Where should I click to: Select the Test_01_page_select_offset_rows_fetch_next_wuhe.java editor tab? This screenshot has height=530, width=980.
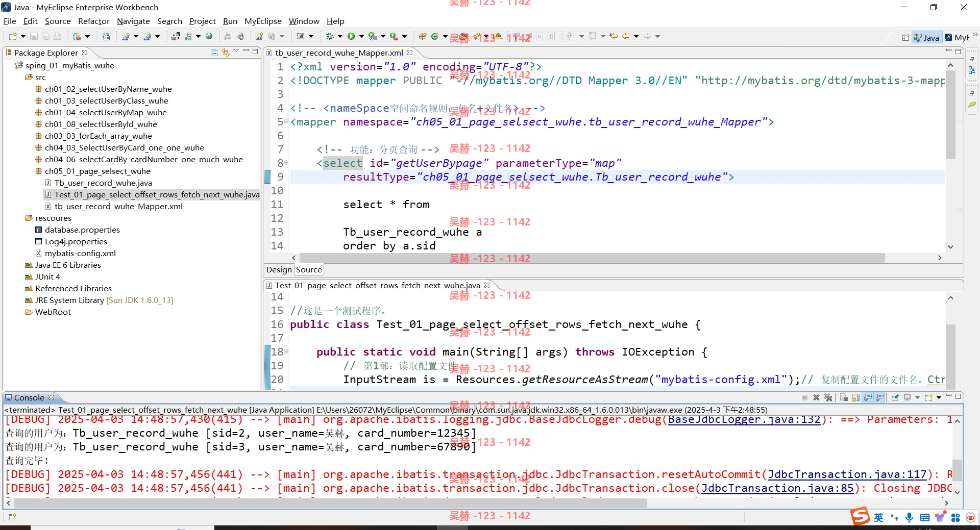click(x=377, y=285)
